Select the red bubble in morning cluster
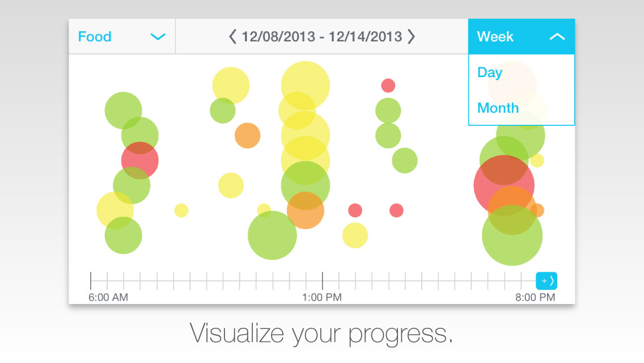 click(x=139, y=161)
